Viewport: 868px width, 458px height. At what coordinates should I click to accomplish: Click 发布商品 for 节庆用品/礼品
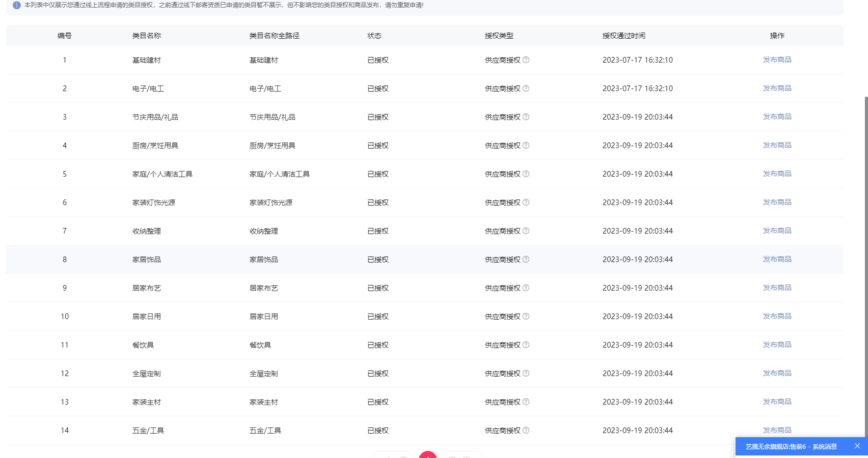(777, 117)
